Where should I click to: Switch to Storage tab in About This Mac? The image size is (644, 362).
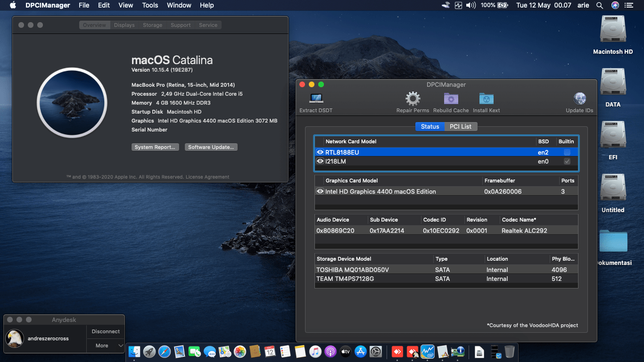pos(153,25)
